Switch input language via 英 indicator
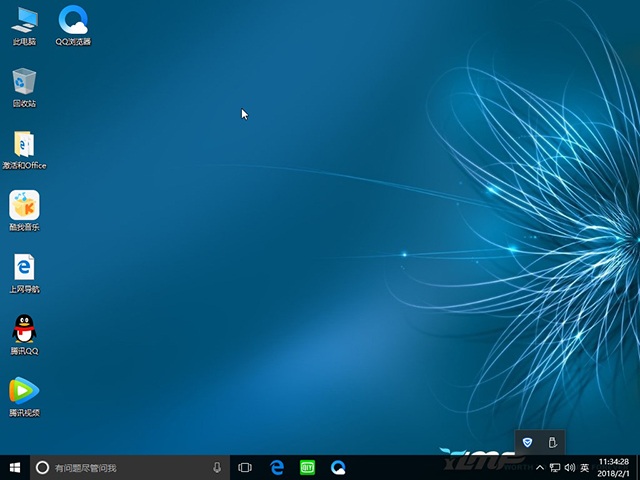The image size is (640, 480). pyautogui.click(x=585, y=468)
